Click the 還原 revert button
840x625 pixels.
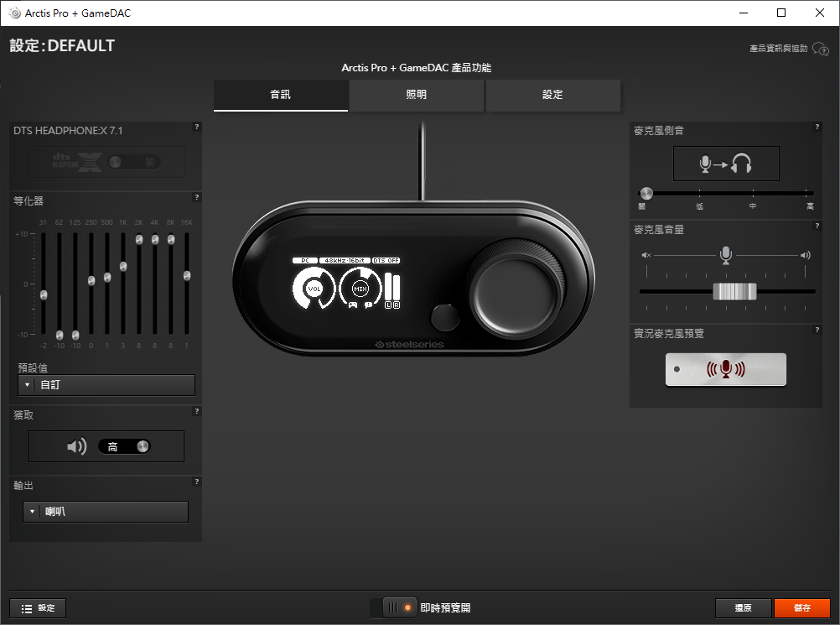[743, 608]
